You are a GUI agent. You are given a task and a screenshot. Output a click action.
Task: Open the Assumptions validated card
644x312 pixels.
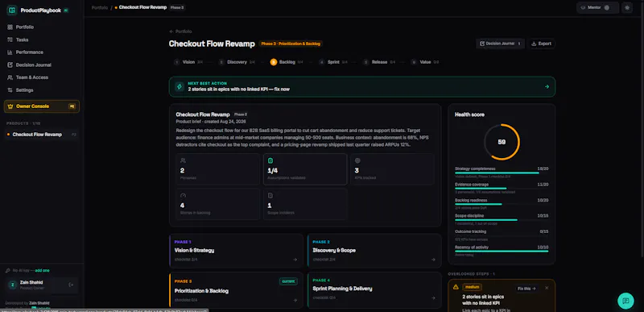point(305,169)
